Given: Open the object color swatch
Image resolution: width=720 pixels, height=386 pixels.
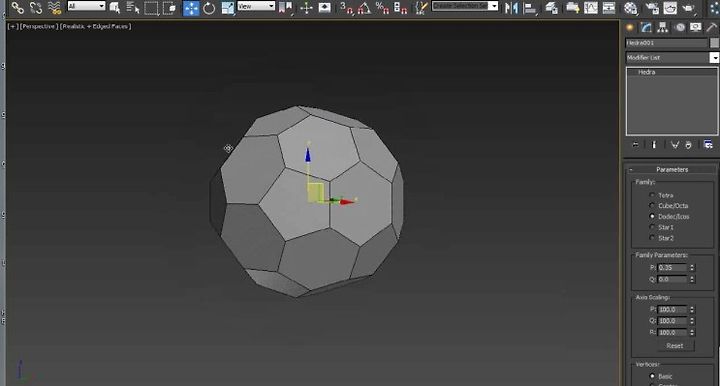Looking at the screenshot, I should point(714,43).
